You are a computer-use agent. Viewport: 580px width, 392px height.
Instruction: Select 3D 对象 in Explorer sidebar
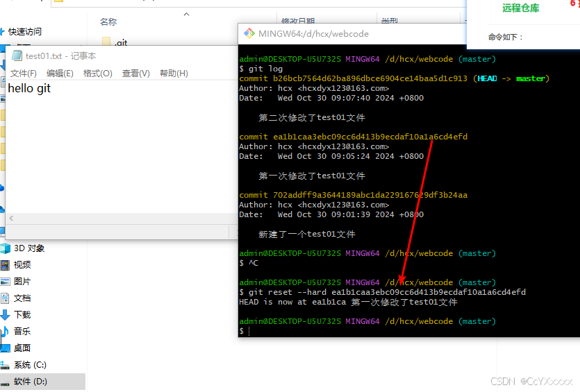tap(29, 248)
